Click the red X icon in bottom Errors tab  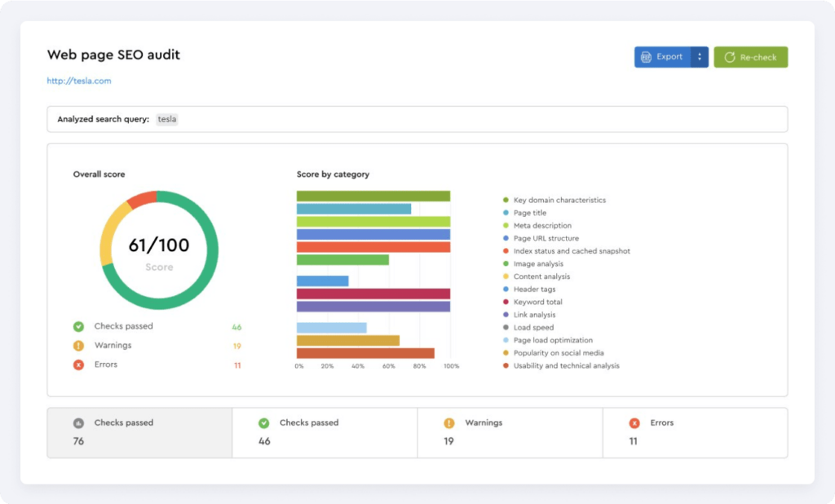coord(634,423)
